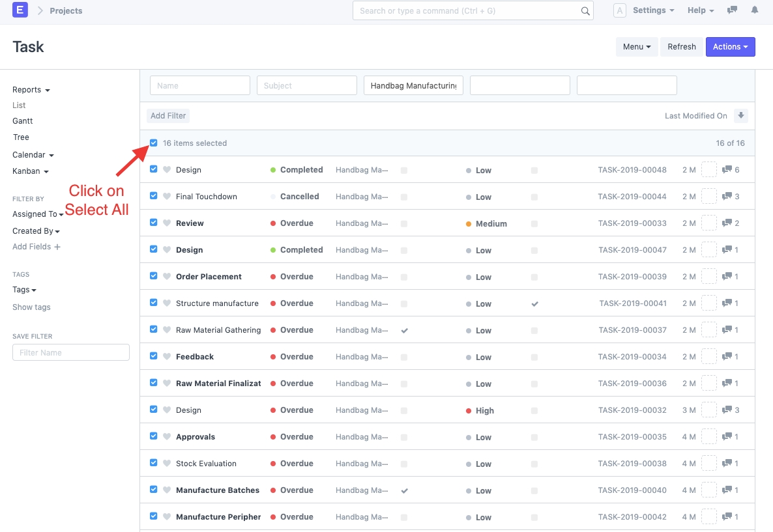773x532 pixels.
Task: Click comments icon on TASK-2019-00048 row
Action: 727,170
